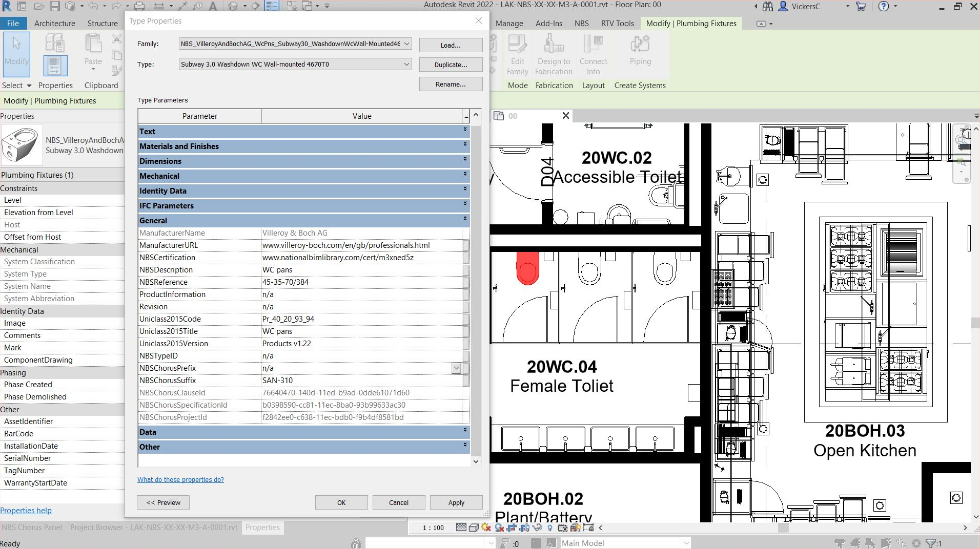
Task: Click the Design to Fabrication tool
Action: click(x=554, y=54)
